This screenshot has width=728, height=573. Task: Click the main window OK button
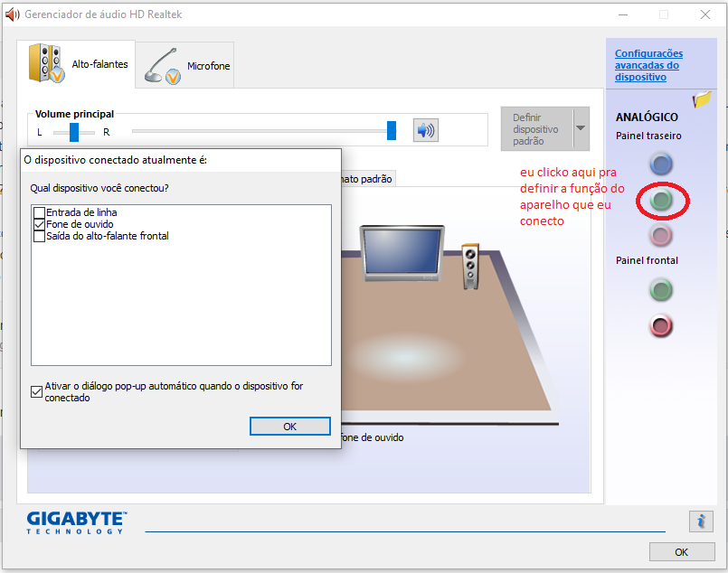pos(682,552)
